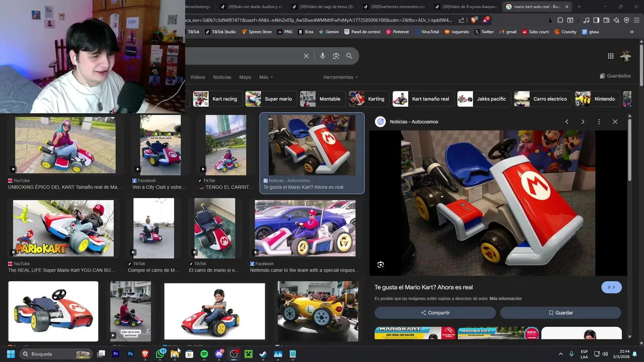Image resolution: width=644 pixels, height=362 pixels.
Task: Open Steam from the taskbar
Action: pos(263,354)
